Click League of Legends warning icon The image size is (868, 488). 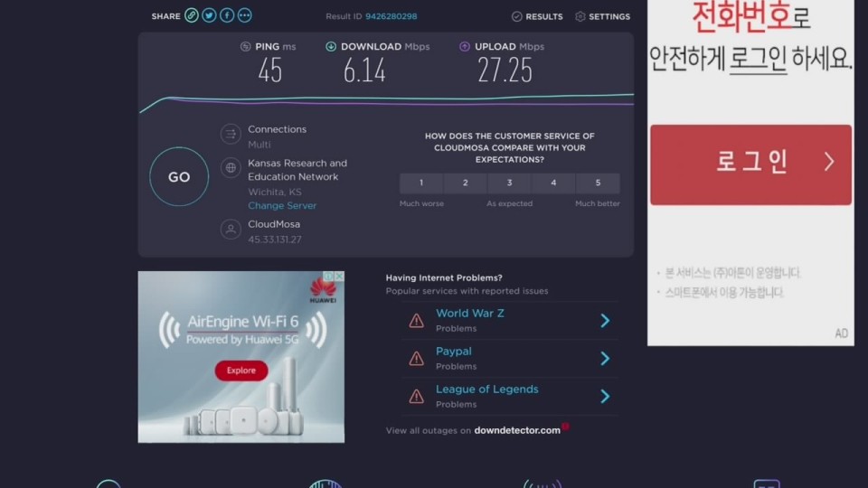(416, 396)
